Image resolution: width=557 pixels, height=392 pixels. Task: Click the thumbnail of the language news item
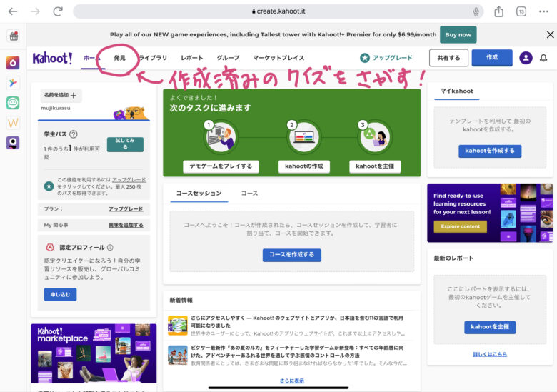click(178, 326)
